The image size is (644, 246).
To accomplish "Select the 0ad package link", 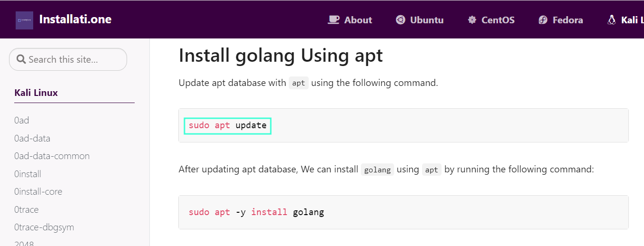I will 22,120.
